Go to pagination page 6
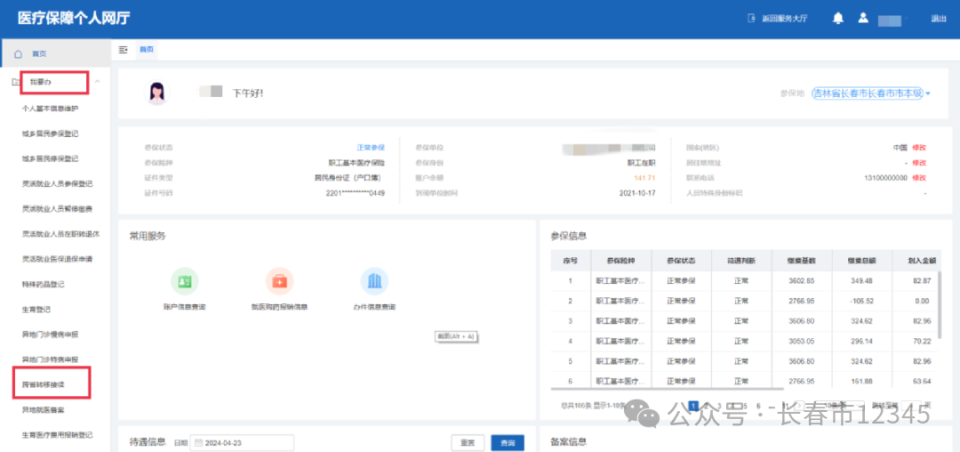Screen dimensions: 960x452 (x=757, y=405)
